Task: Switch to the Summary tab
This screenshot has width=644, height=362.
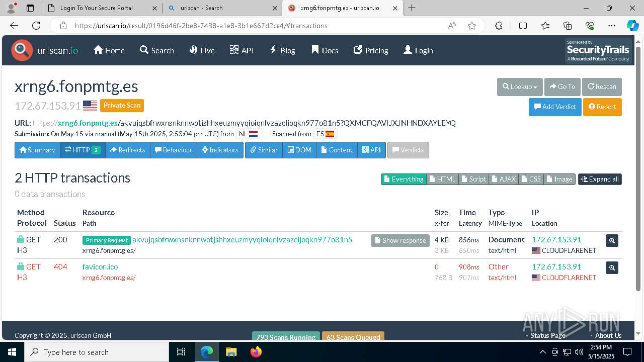Action: coord(37,150)
